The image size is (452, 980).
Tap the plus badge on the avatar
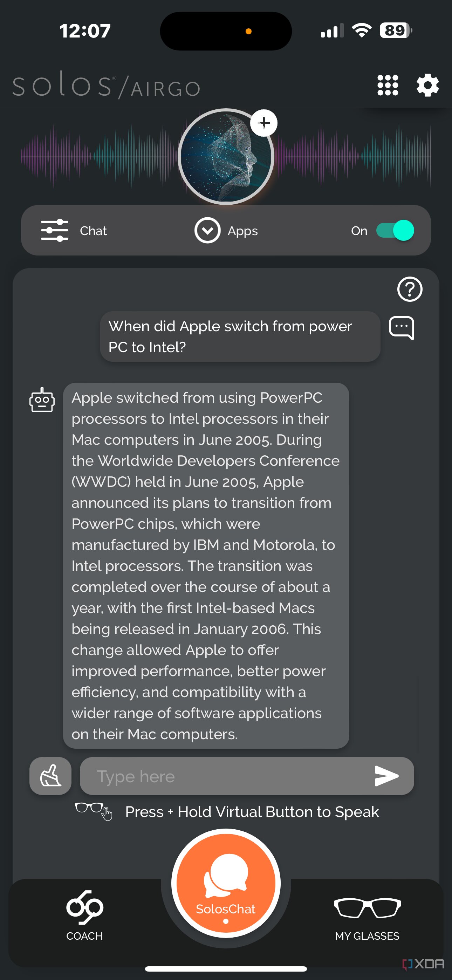coord(264,123)
